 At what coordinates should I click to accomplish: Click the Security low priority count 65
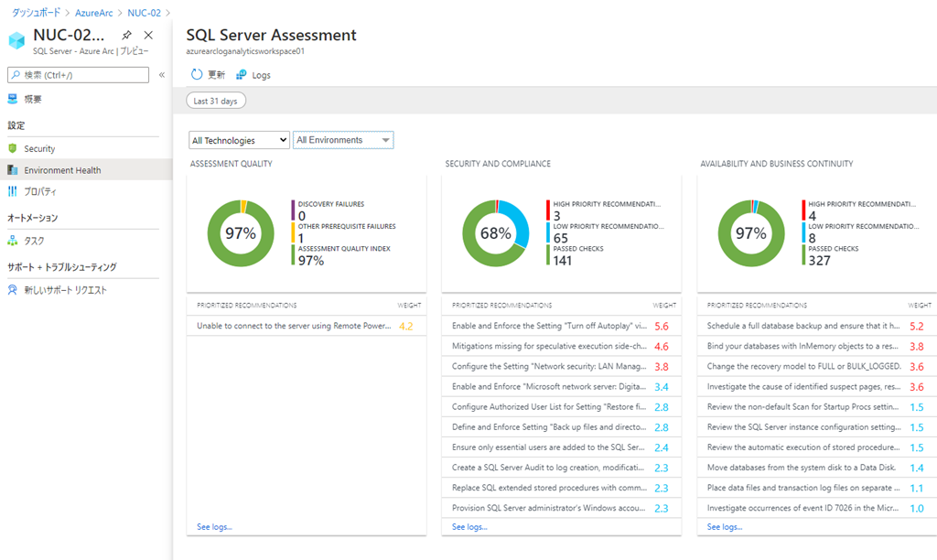(x=561, y=238)
